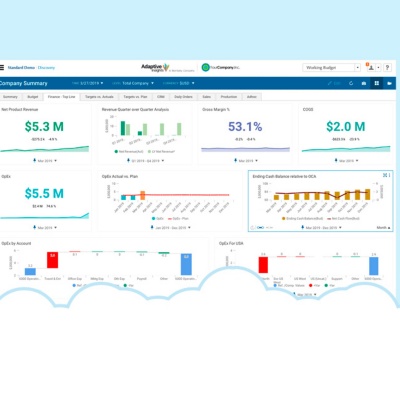Click the help question mark icon
400x400 pixels.
pos(387,68)
